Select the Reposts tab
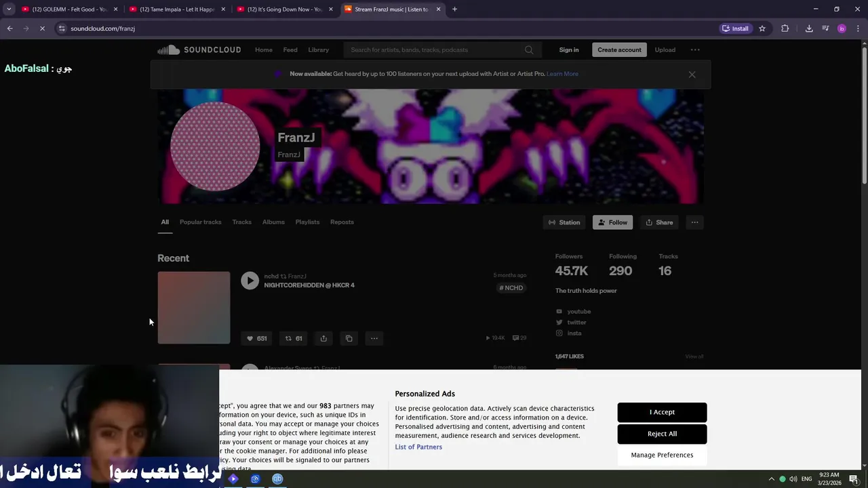This screenshot has height=488, width=868. click(342, 222)
